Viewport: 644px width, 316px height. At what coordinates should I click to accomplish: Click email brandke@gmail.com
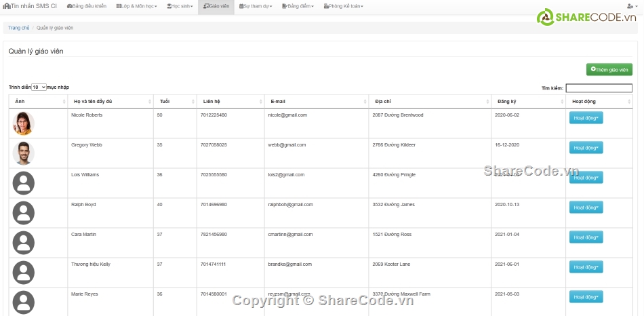coord(290,264)
